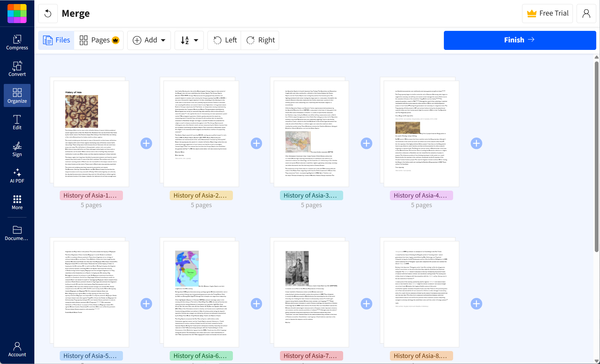Open the Sign tool
The height and width of the screenshot is (364, 600).
point(17,149)
